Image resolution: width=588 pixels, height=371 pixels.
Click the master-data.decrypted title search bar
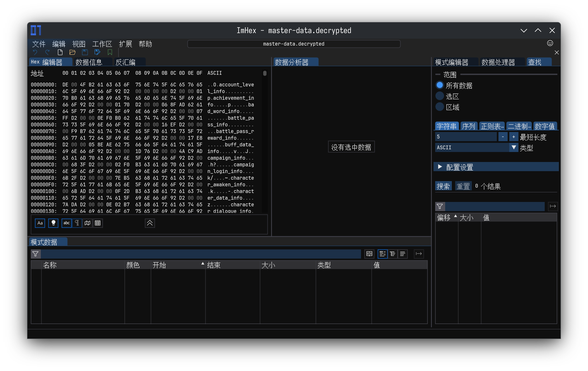pos(294,44)
